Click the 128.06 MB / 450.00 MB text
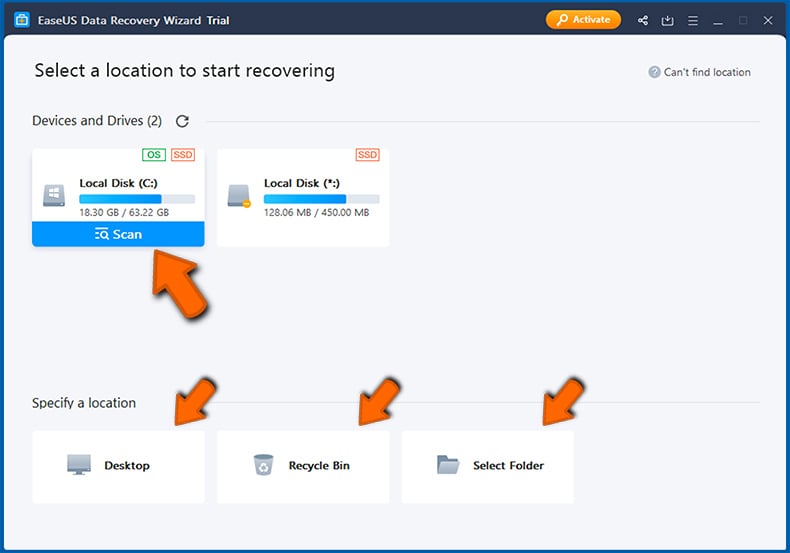790x553 pixels. click(x=316, y=213)
